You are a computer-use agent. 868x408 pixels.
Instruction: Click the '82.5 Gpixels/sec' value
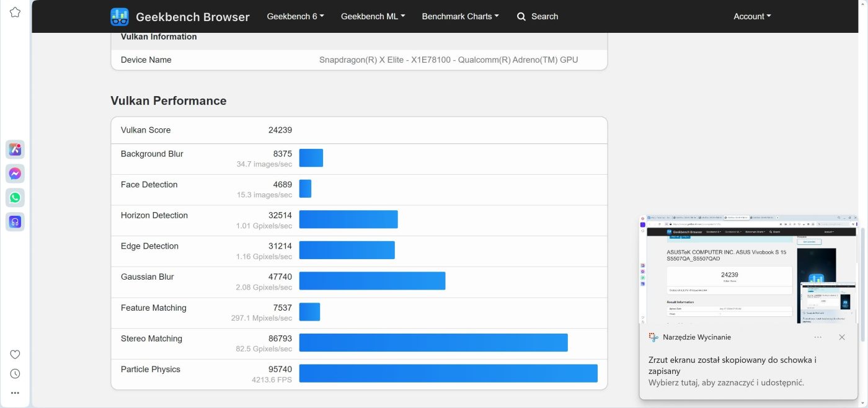[x=264, y=349]
